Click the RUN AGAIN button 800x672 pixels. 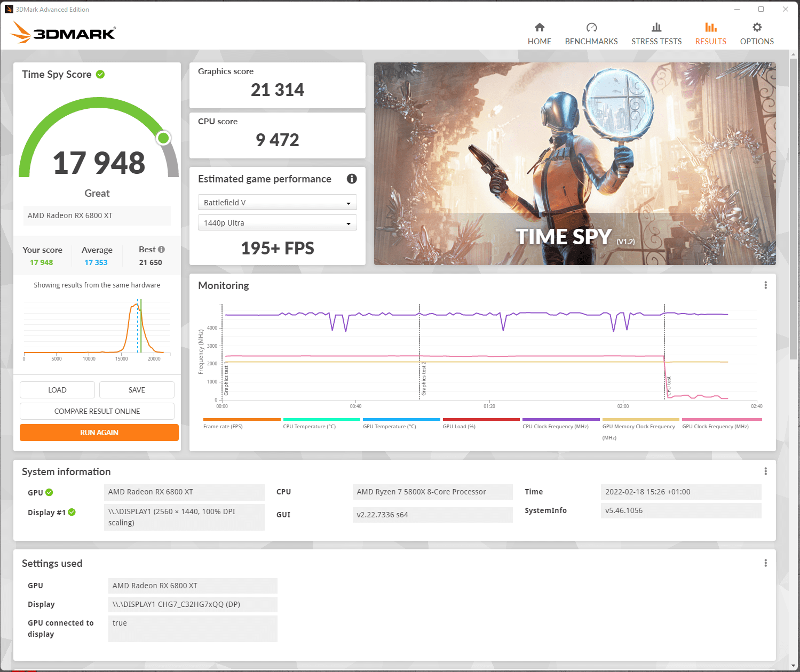pos(99,433)
